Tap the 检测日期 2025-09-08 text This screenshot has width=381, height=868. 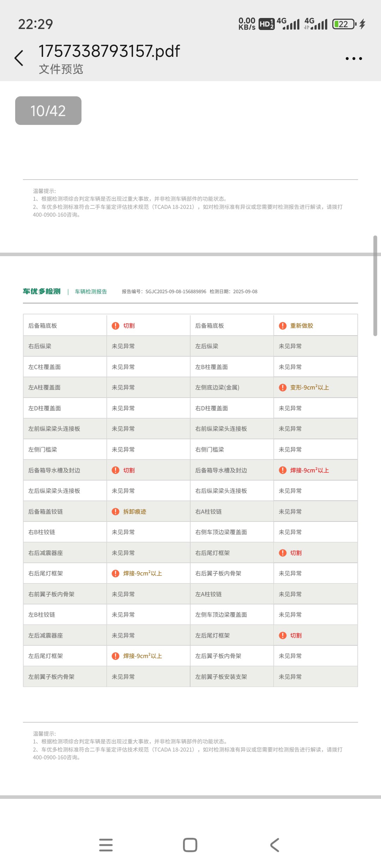coord(234,291)
